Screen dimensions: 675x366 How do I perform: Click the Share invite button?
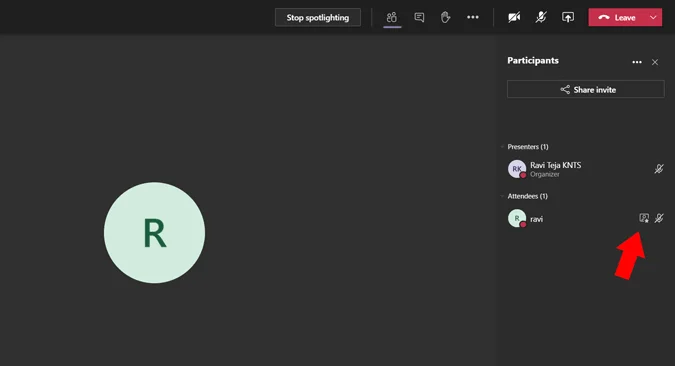click(x=585, y=90)
